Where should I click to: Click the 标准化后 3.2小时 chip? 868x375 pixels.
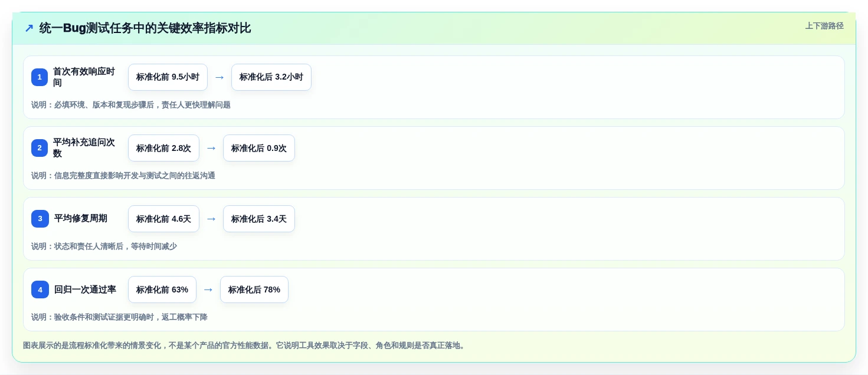point(271,77)
